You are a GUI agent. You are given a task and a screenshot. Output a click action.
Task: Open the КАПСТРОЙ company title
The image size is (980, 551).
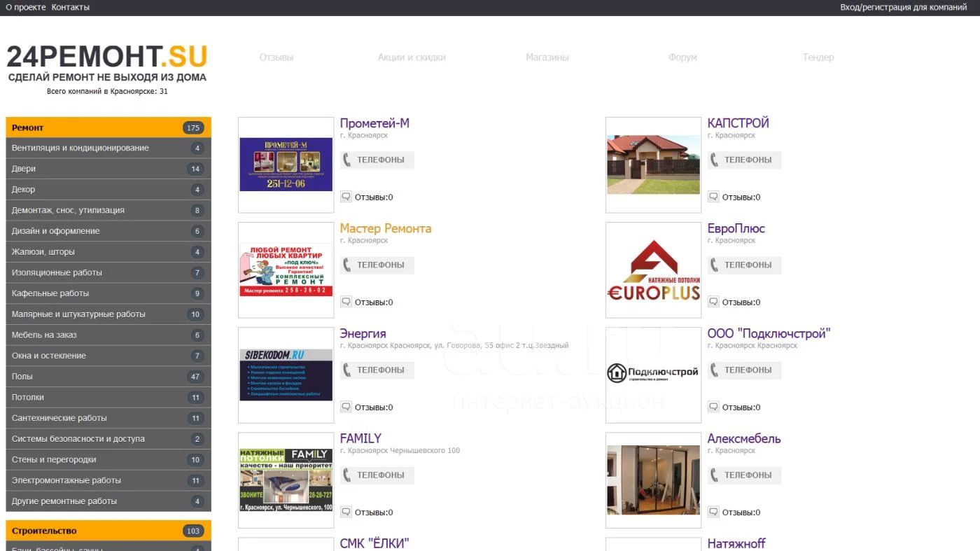(x=738, y=123)
